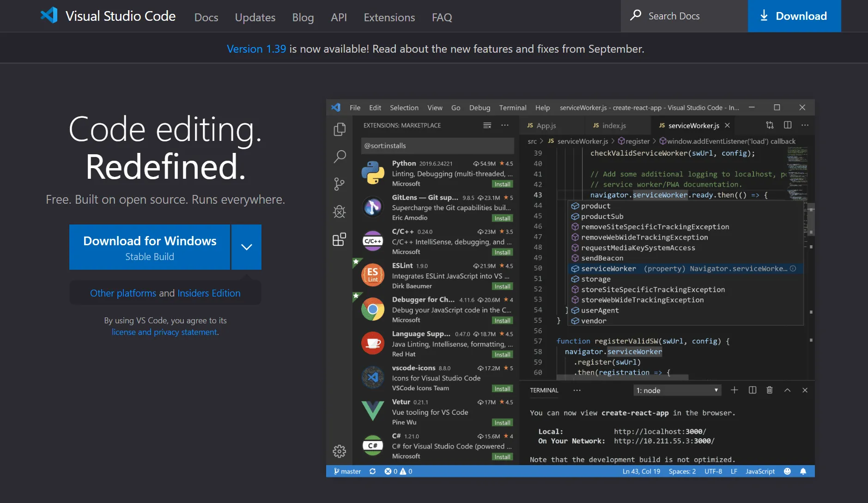Expand the Download for Windows dropdown arrow
This screenshot has width=868, height=503.
(x=246, y=247)
